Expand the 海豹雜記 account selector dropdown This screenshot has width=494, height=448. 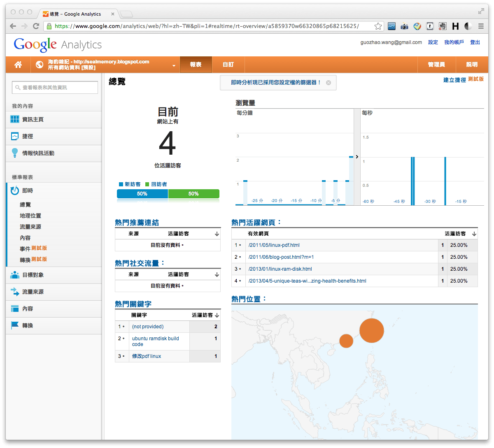point(173,65)
